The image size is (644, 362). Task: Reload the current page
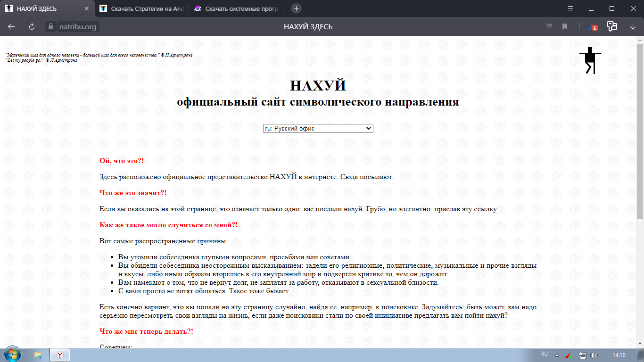point(32,27)
